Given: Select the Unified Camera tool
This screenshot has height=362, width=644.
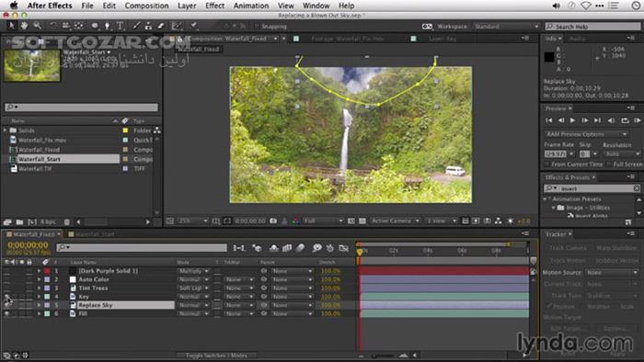Looking at the screenshot, I should (x=65, y=26).
